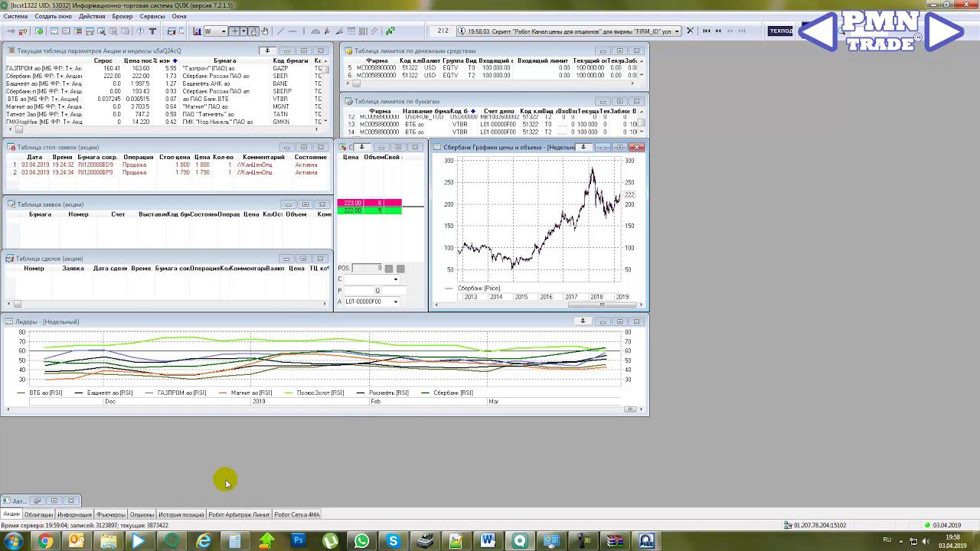Open the Система menu
980x551 pixels.
point(15,16)
